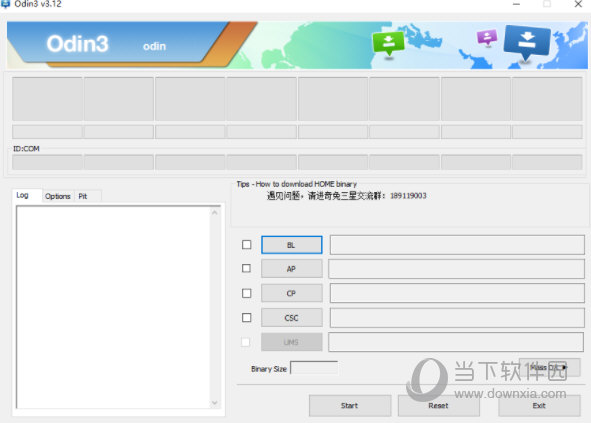Click the AP file path field
Image resolution: width=591 pixels, height=423 pixels.
[456, 269]
